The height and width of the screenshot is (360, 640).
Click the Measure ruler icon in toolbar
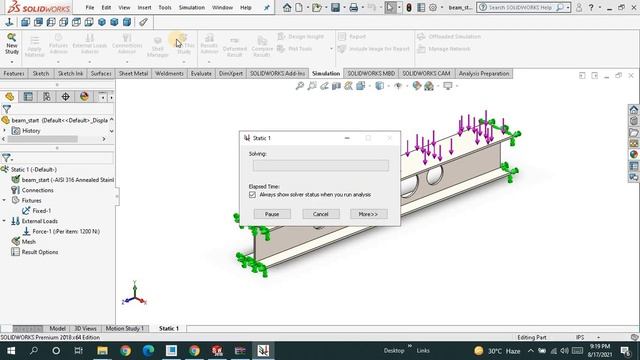[143, 22]
